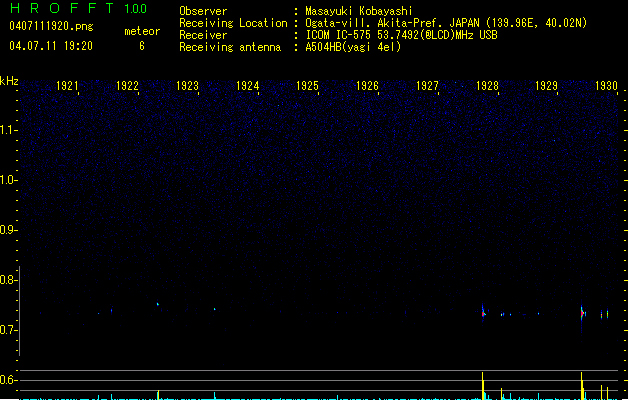629x400 pixels.
Task: Click the ICOM IC-575 receiver text
Action: tap(401, 35)
